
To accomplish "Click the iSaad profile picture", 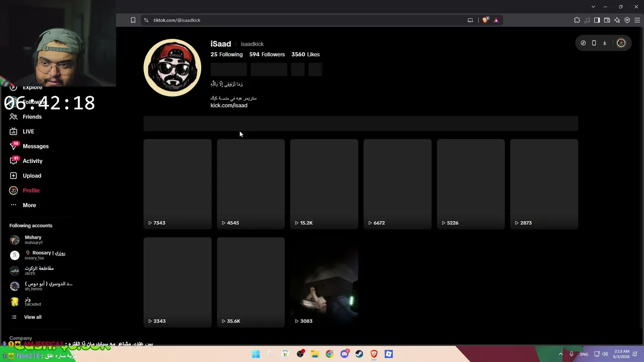I will click(173, 67).
